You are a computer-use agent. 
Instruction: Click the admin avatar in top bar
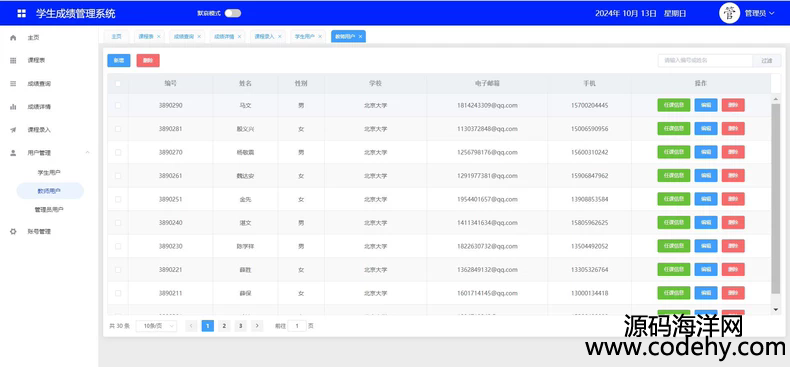coord(729,13)
